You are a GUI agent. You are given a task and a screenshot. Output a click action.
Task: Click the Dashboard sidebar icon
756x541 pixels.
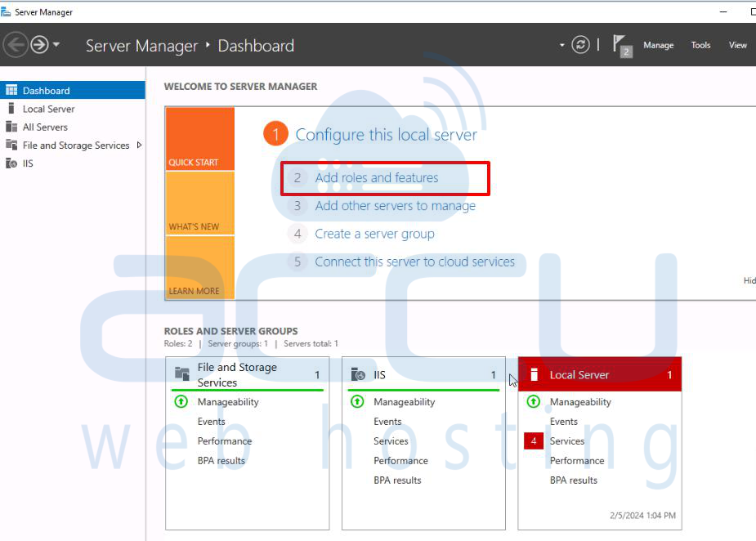tap(11, 90)
